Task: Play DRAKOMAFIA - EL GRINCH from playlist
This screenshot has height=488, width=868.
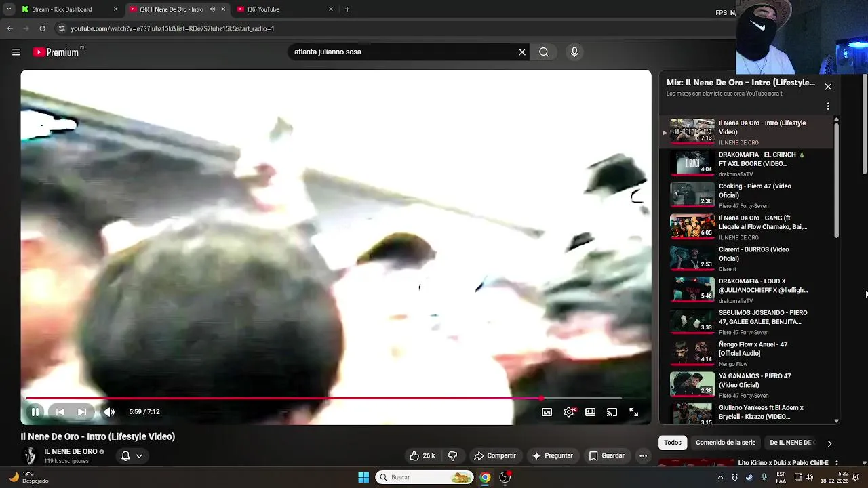Action: [746, 164]
